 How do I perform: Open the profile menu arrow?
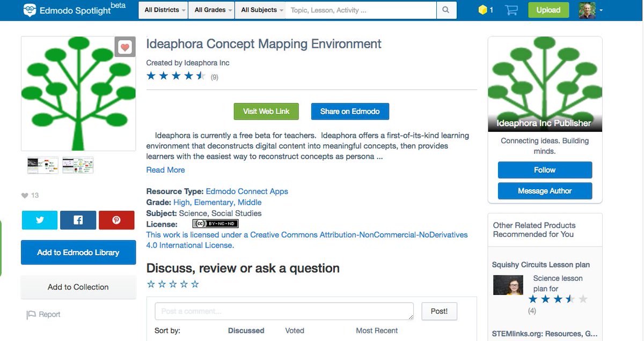(x=601, y=10)
